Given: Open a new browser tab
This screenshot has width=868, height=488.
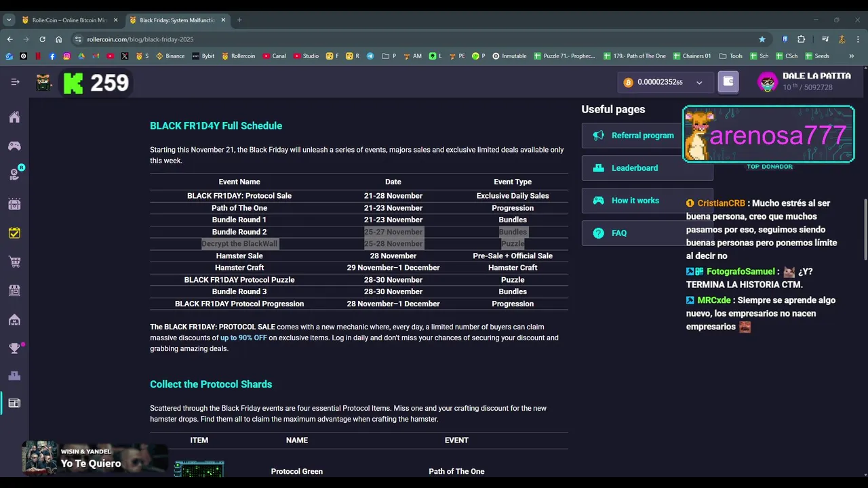Looking at the screenshot, I should click(x=239, y=20).
